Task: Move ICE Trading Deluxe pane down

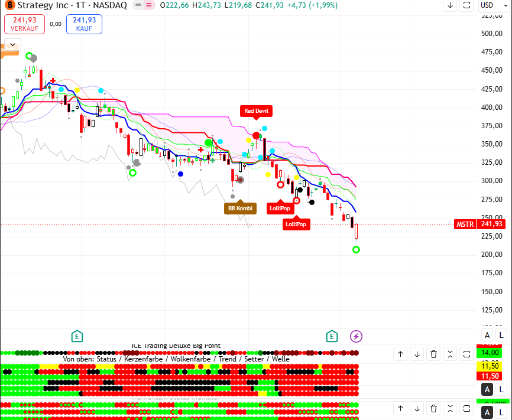Action: (417, 354)
